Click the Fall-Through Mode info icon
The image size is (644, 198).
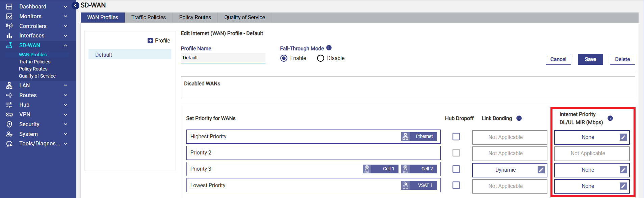pos(329,48)
